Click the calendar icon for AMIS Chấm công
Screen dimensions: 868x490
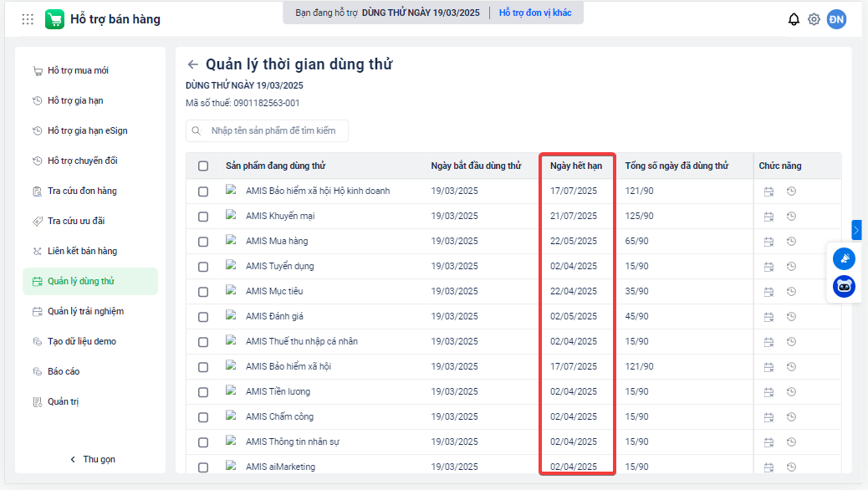[769, 417]
